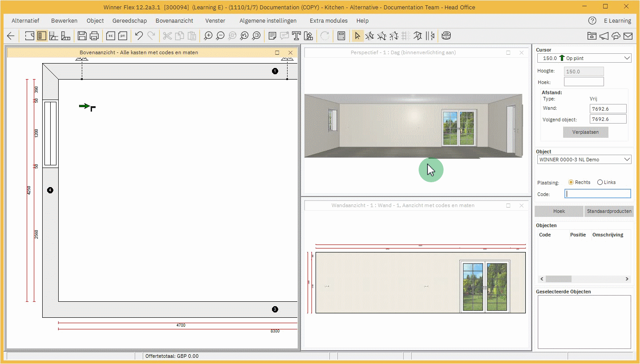Screen dimensions: 640x364
Task: Click the Standaardproducten button
Action: (x=608, y=211)
